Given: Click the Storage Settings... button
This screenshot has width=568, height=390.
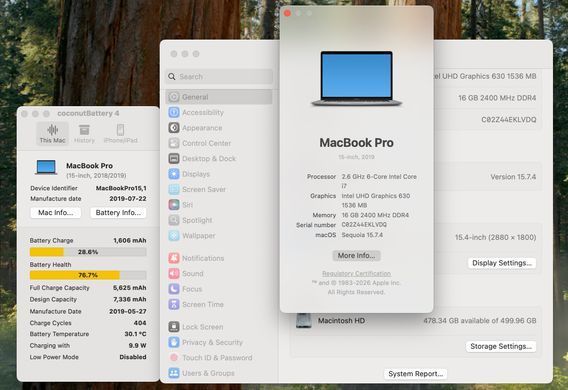Looking at the screenshot, I should (x=501, y=347).
